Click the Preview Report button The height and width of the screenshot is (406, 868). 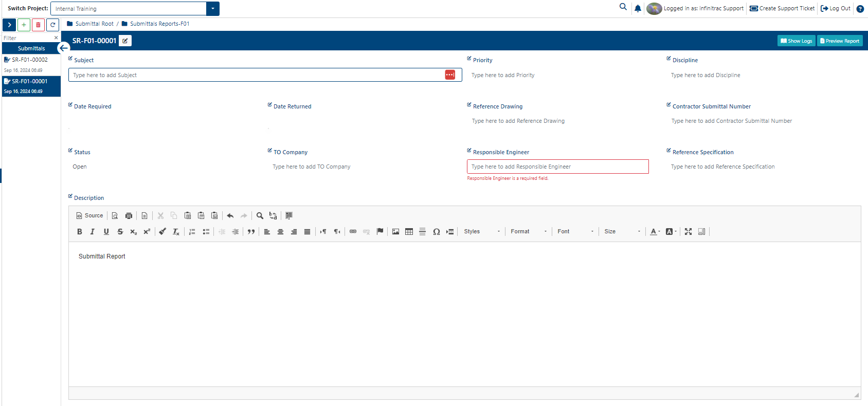pos(840,41)
